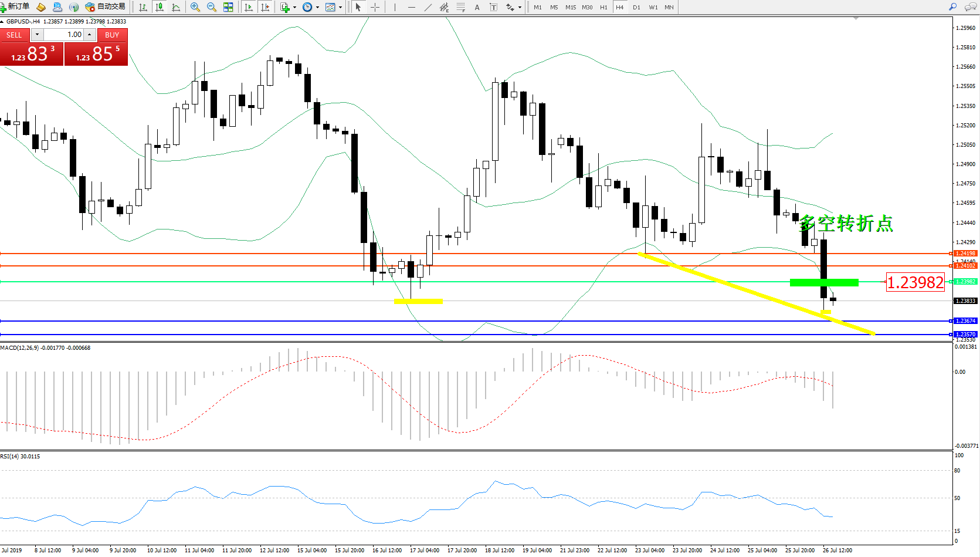
Task: Select the Fibonacci retracement tool
Action: (x=460, y=7)
